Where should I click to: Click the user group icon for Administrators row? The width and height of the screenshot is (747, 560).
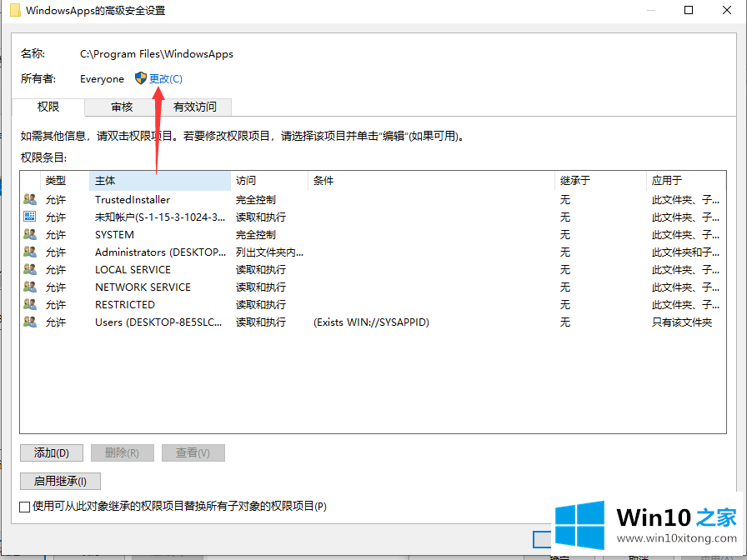click(30, 252)
